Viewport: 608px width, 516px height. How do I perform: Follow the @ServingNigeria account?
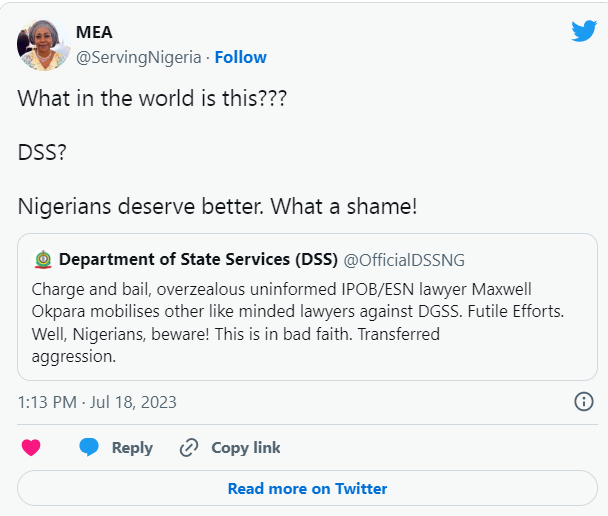click(240, 57)
